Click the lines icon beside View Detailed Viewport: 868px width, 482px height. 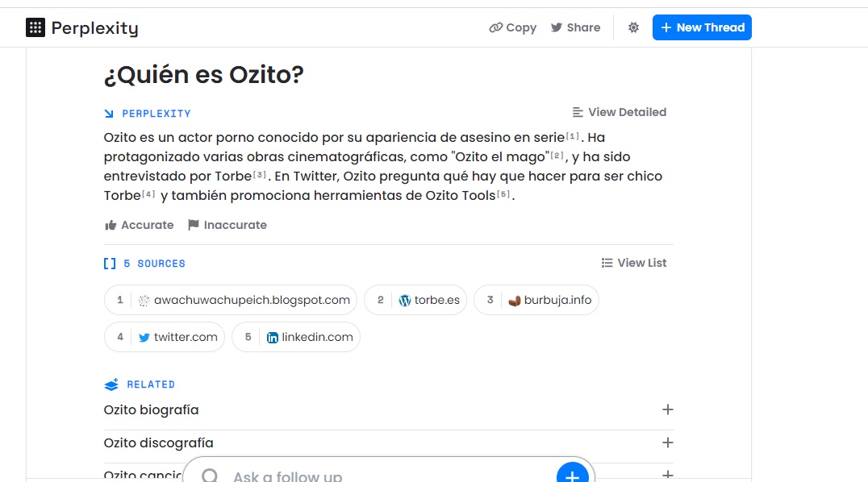click(578, 112)
